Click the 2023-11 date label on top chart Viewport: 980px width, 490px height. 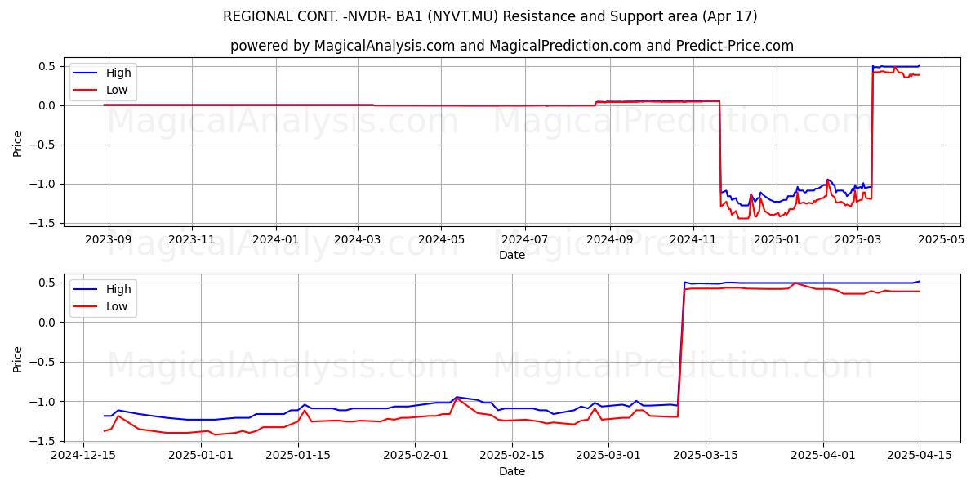tap(192, 239)
